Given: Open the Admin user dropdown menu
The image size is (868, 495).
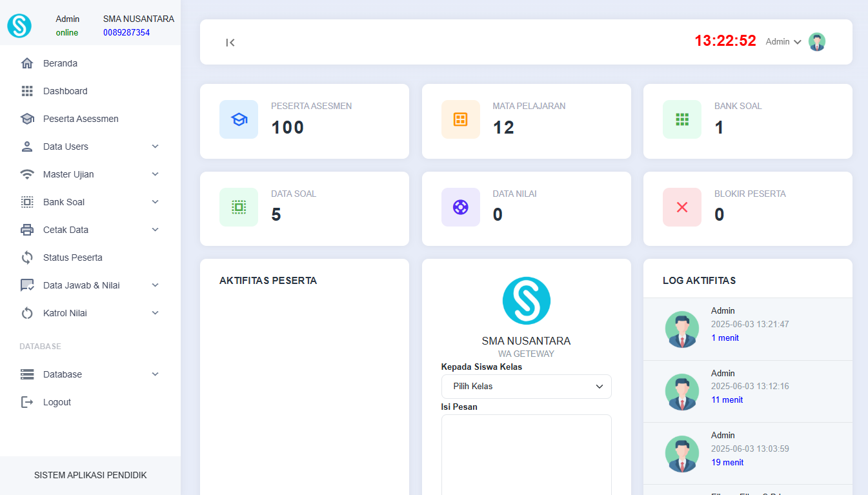Looking at the screenshot, I should [x=783, y=42].
